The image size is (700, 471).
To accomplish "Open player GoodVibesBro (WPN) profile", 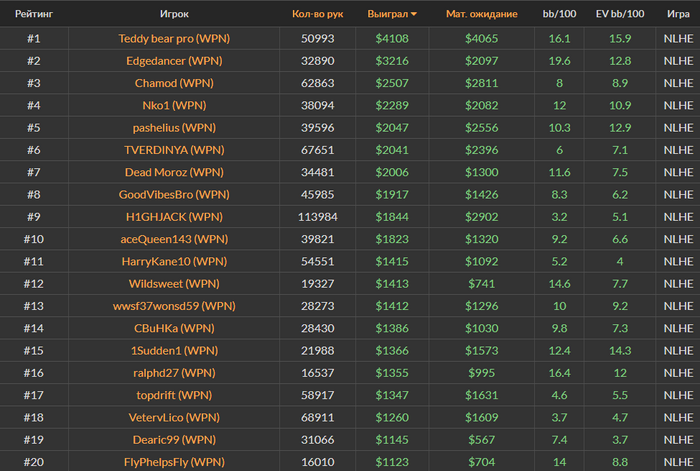I will click(x=174, y=195).
